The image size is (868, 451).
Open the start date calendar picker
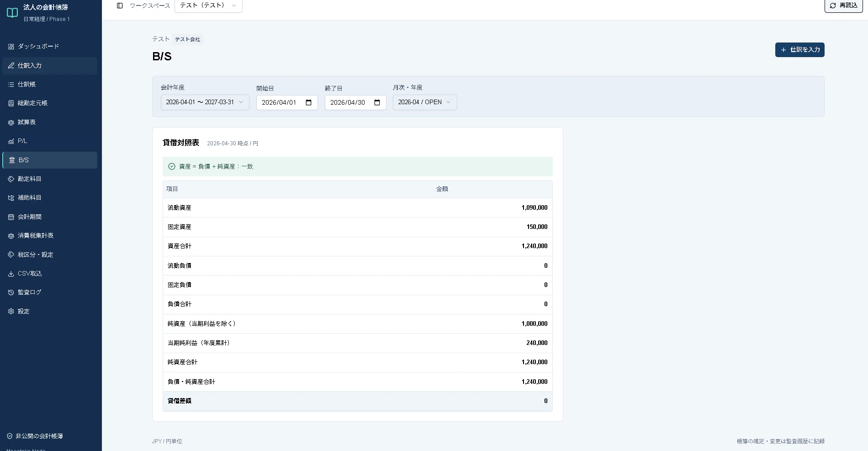(308, 103)
